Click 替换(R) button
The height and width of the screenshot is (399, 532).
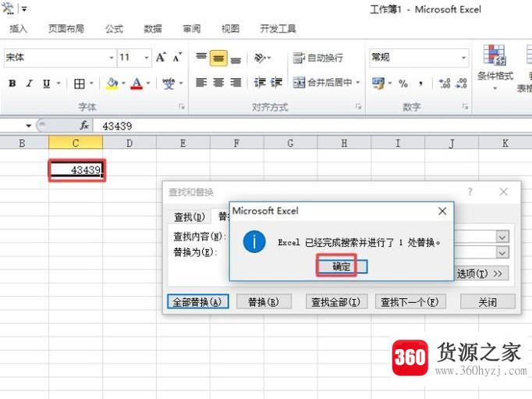(264, 301)
